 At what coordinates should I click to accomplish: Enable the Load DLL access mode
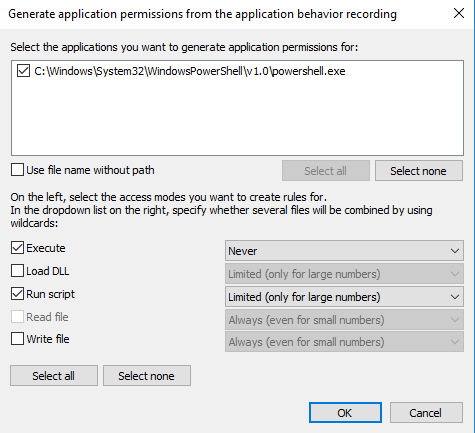[17, 271]
